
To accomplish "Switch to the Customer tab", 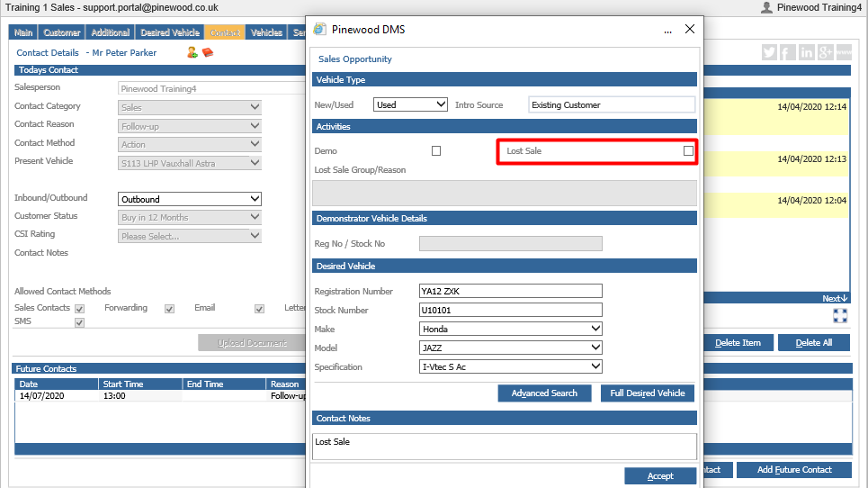I will coord(62,32).
